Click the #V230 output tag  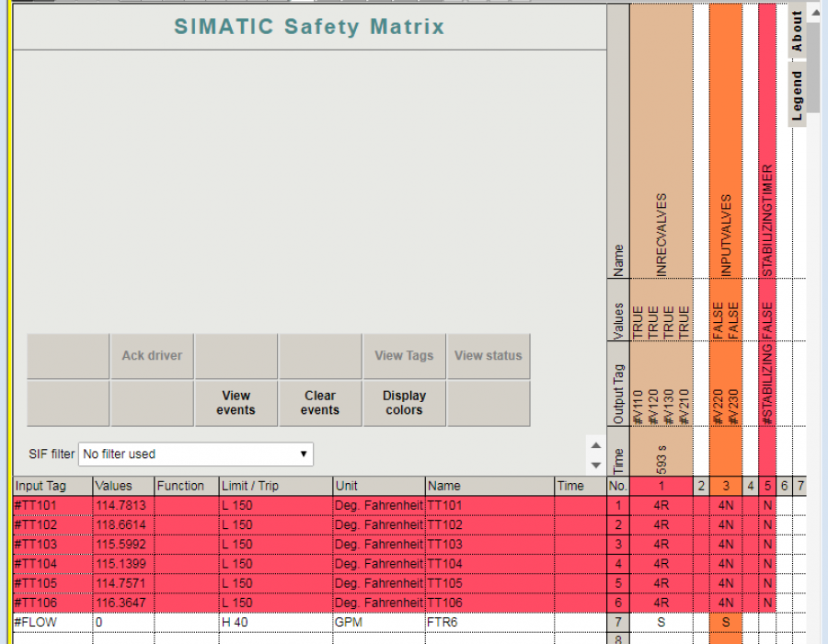tap(733, 407)
